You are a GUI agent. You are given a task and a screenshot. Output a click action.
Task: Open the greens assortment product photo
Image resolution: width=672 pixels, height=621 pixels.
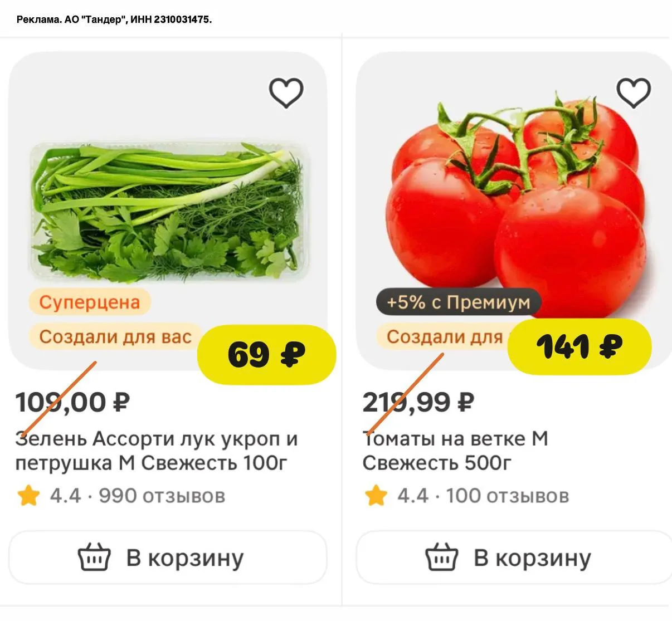click(168, 212)
